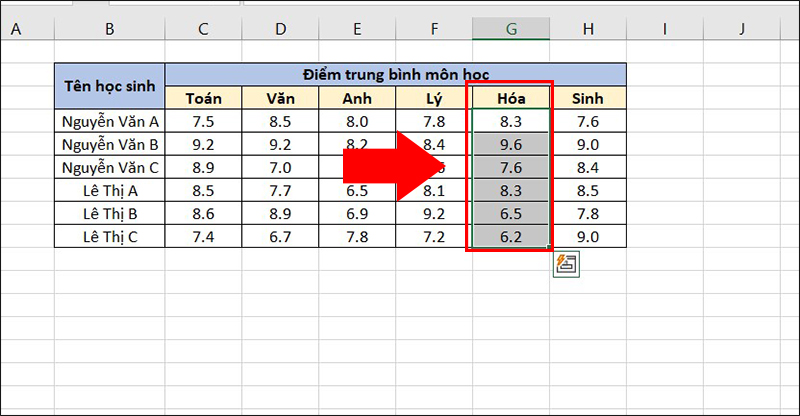This screenshot has width=800, height=416.
Task: Select the 'Sinh' subject header cell
Action: click(588, 97)
